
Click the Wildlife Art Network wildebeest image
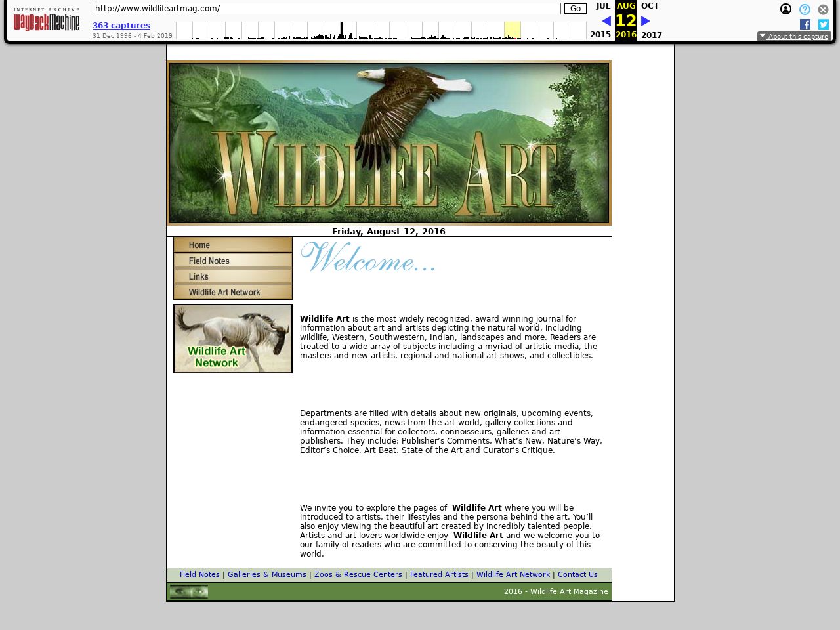pos(233,339)
